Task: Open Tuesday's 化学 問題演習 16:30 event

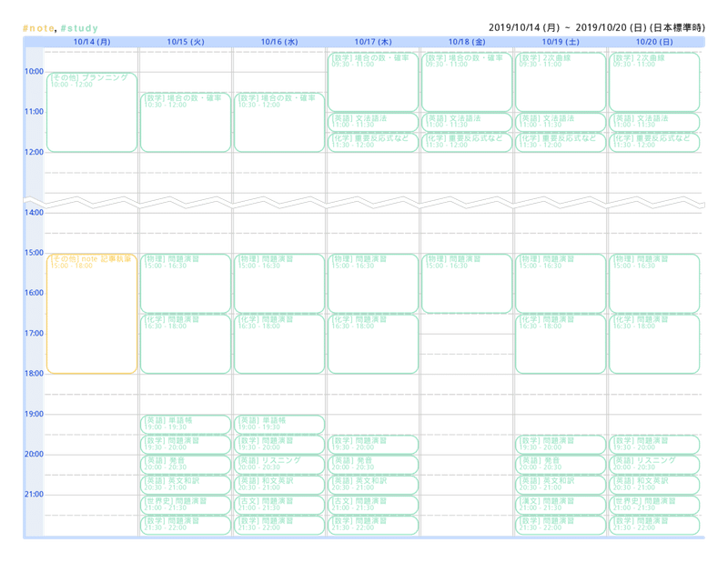Action: point(186,344)
